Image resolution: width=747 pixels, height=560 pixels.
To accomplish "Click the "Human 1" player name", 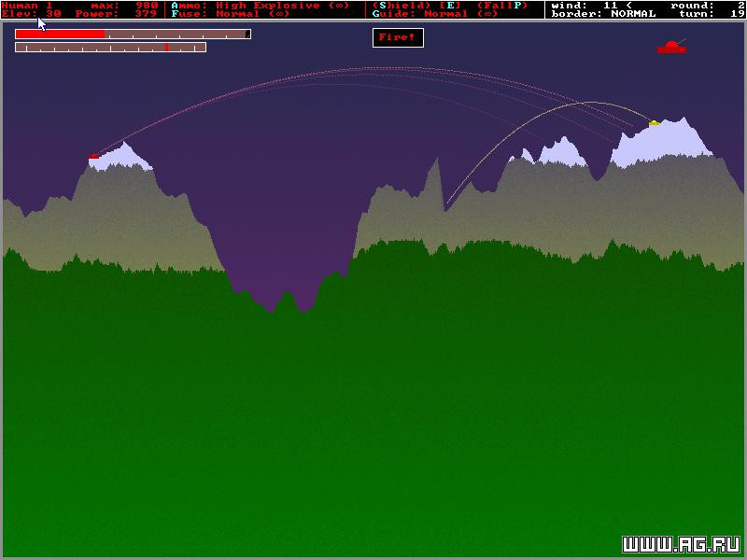I will pyautogui.click(x=27, y=6).
